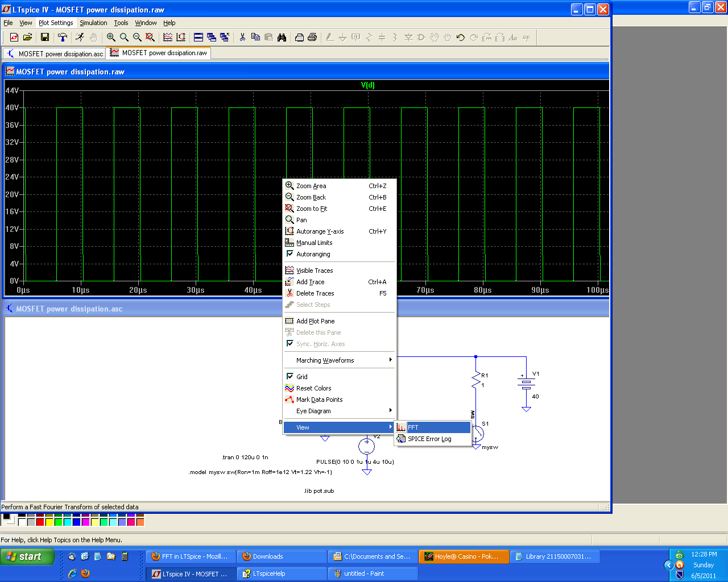Click the Copy toolbar icon
728x582 pixels.
pos(255,38)
